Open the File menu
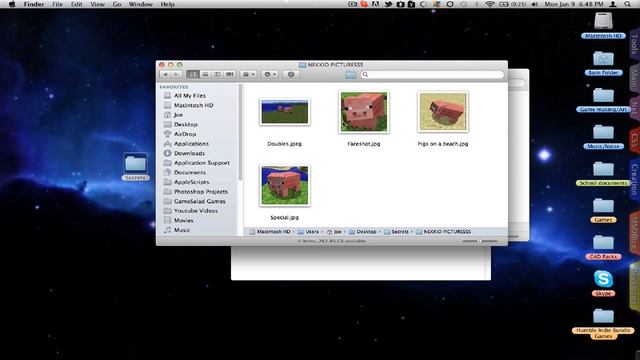The image size is (640, 360). (58, 4)
